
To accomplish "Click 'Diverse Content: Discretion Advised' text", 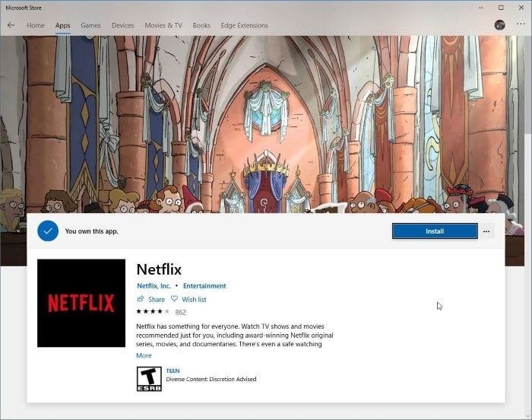I will 211,379.
